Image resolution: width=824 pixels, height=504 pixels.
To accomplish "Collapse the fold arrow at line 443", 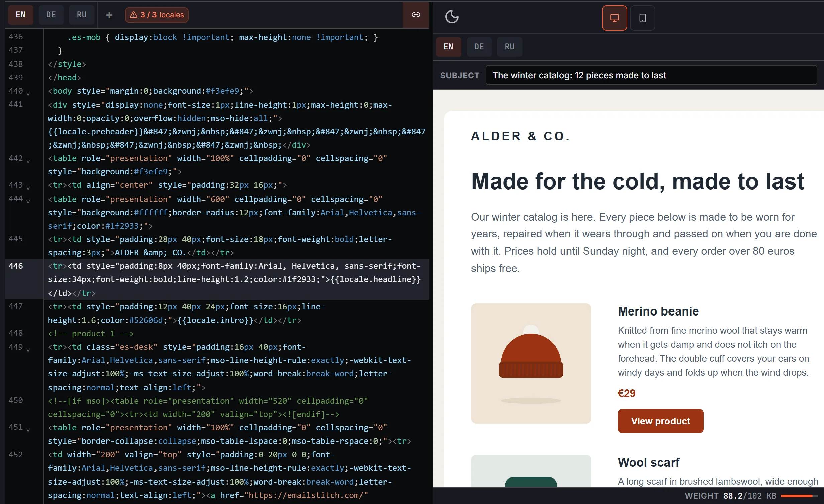I will tap(28, 188).
